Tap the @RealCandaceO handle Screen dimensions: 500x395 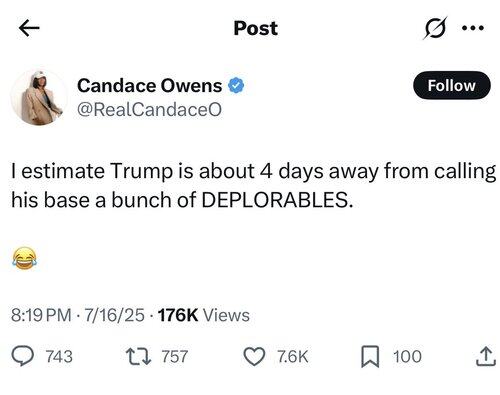(149, 110)
